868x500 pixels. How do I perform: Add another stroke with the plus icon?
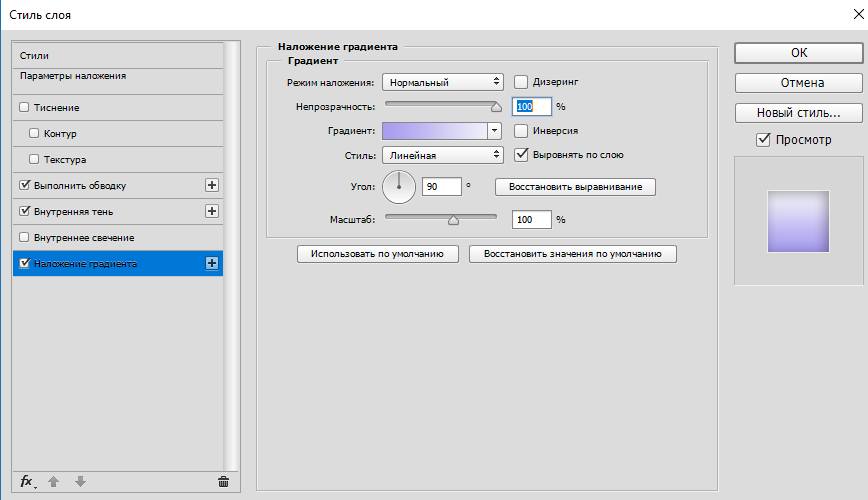(x=211, y=185)
